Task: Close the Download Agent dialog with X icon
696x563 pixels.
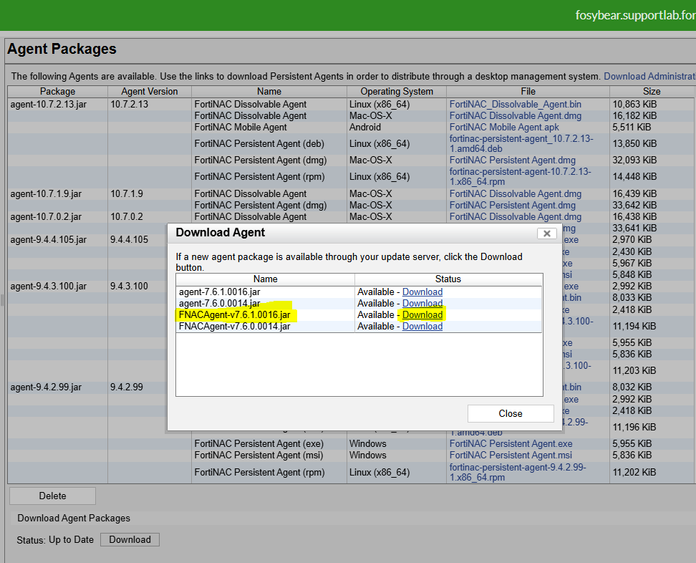Action: (546, 233)
